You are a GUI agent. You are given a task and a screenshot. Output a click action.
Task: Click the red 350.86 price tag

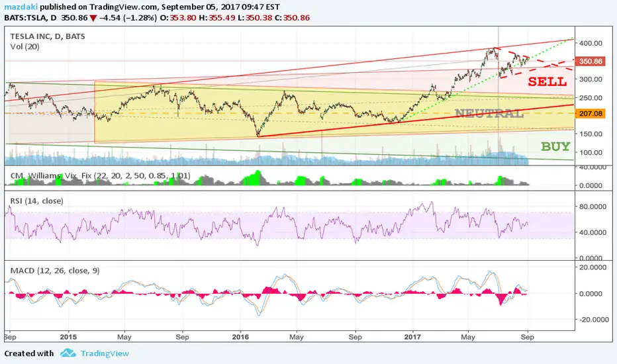(x=591, y=62)
